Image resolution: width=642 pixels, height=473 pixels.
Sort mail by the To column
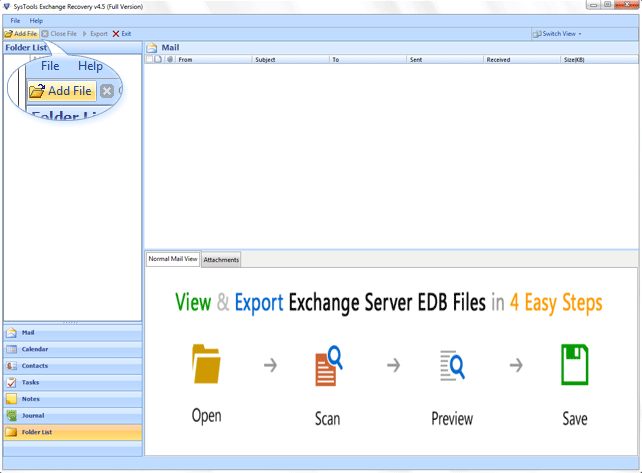[368, 60]
